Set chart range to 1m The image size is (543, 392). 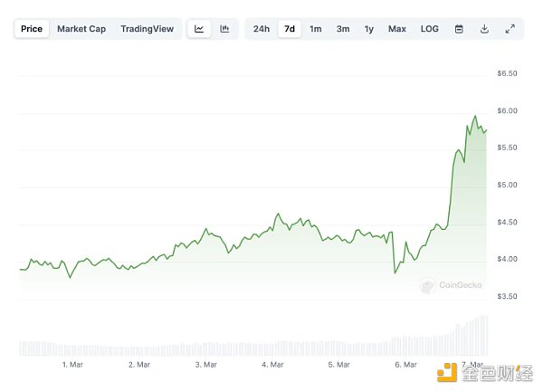316,29
